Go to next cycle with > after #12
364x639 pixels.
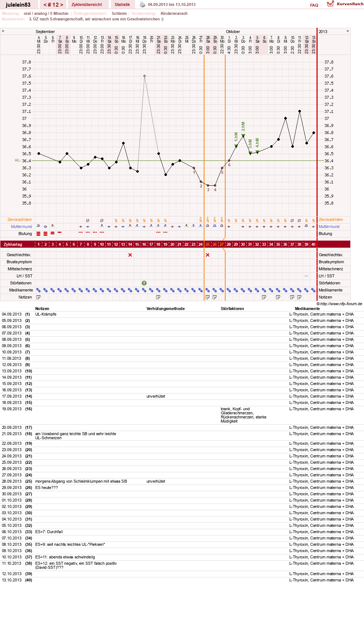point(62,5)
